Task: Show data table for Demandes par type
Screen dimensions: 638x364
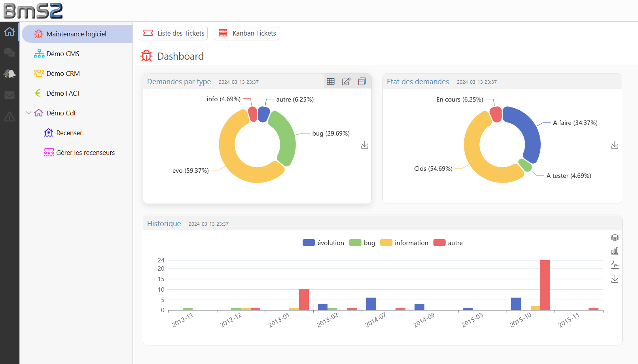Action: [x=331, y=81]
